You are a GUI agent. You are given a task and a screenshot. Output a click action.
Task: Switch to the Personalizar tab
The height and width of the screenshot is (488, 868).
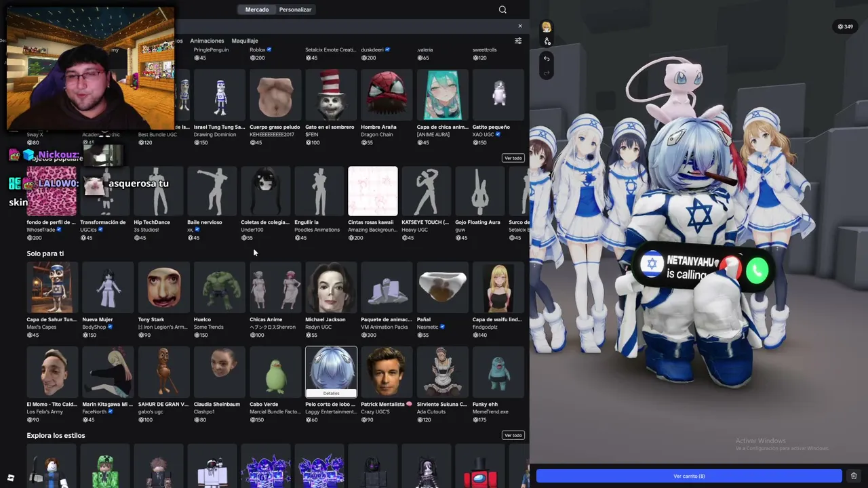pyautogui.click(x=295, y=9)
